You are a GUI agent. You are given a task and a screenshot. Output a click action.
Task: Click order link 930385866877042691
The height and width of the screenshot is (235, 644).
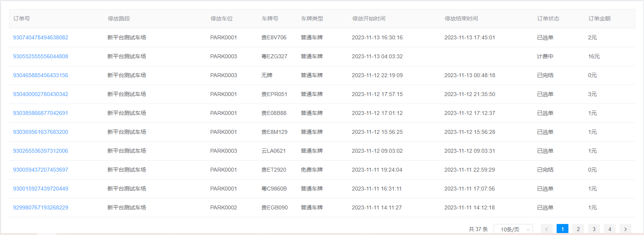(x=41, y=113)
